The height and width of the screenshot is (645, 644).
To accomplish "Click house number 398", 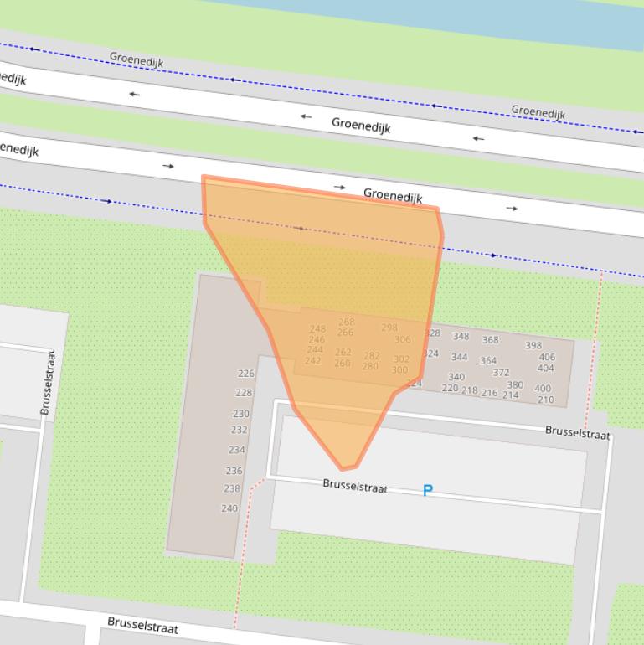I will pos(533,345).
